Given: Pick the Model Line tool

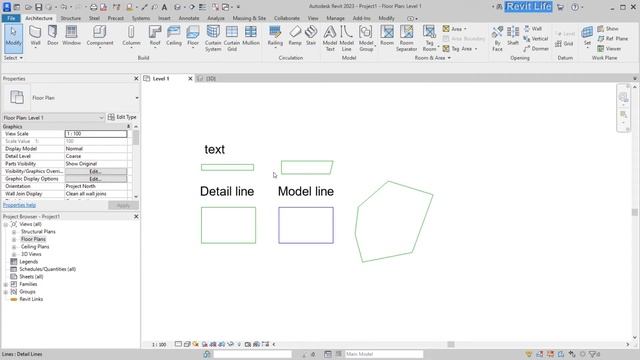Looking at the screenshot, I should 347,38.
